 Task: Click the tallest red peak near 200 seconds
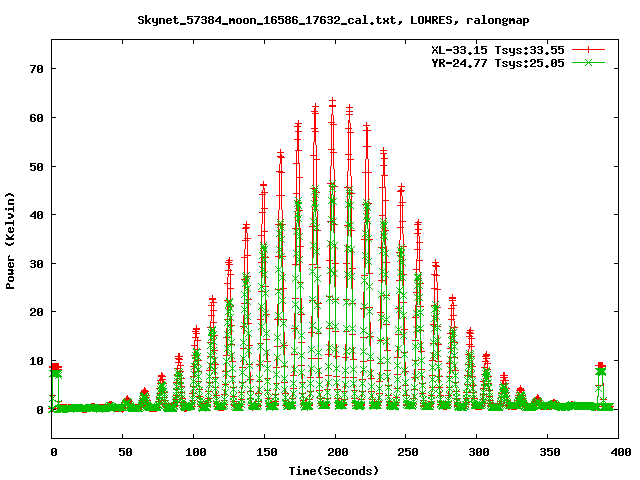[x=333, y=101]
